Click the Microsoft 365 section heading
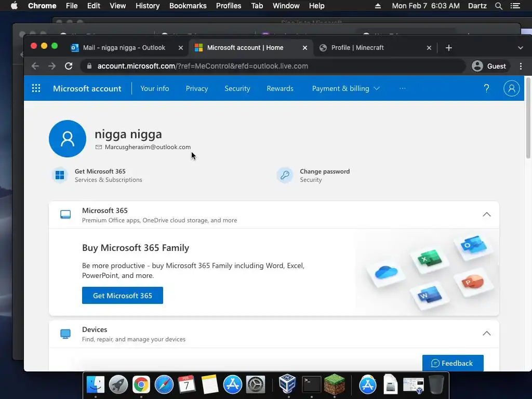Image resolution: width=532 pixels, height=399 pixels. tap(105, 210)
